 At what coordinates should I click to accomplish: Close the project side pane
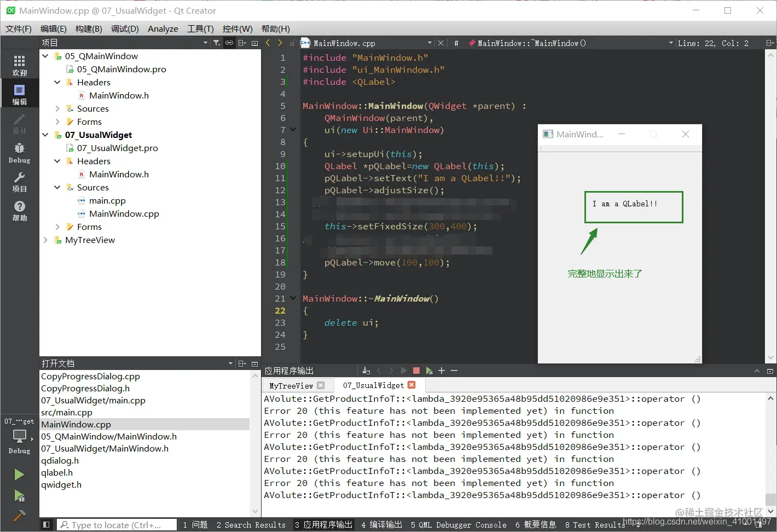[x=254, y=43]
